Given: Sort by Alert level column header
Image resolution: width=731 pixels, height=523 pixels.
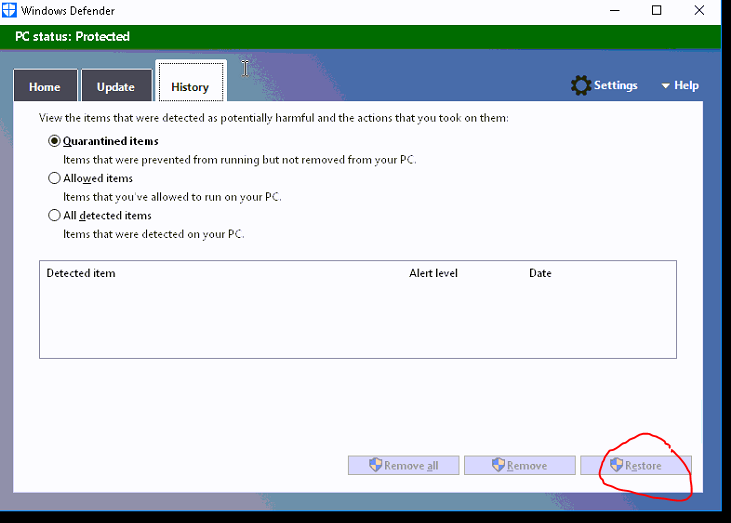Looking at the screenshot, I should point(433,273).
